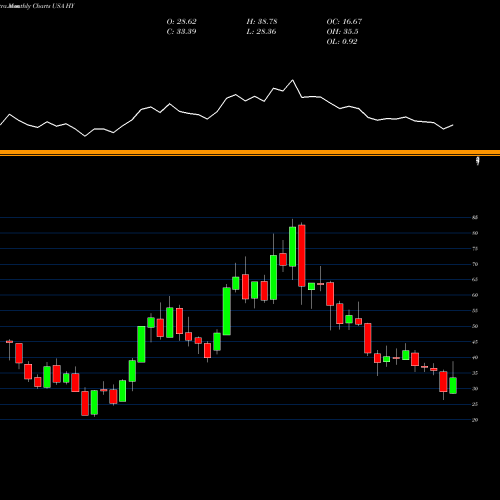
Task: Click the 65 price axis label
Action: (475, 280)
